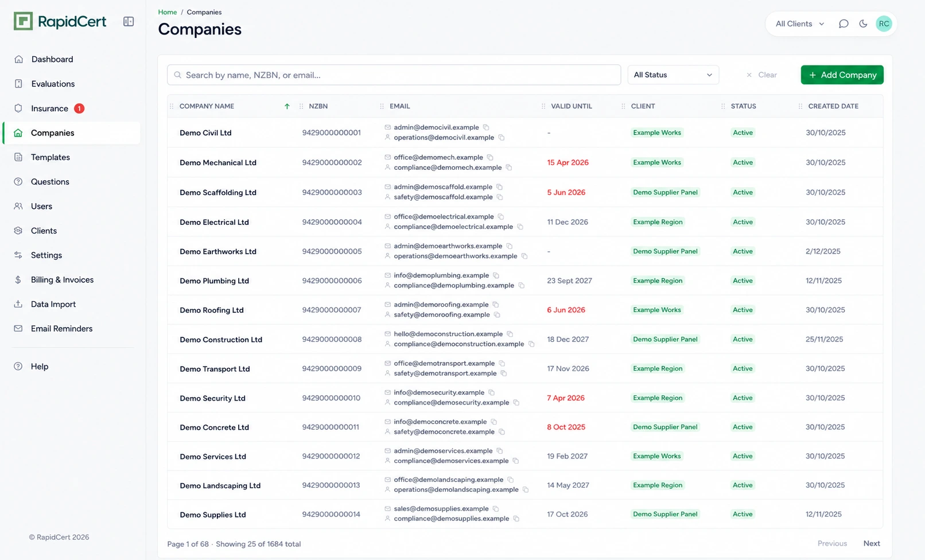Copy admin@demoscaffold.example email
The height and width of the screenshot is (560, 925).
tap(499, 187)
